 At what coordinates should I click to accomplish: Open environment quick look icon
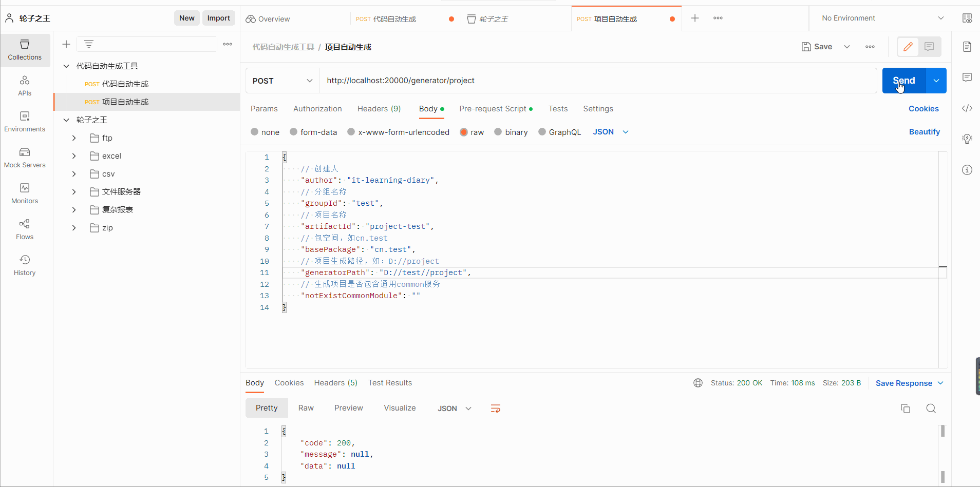point(967,18)
